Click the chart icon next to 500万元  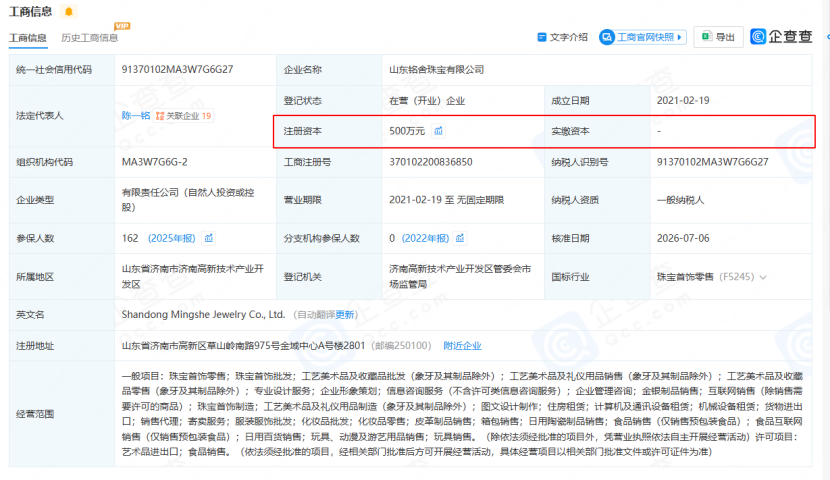(x=438, y=131)
